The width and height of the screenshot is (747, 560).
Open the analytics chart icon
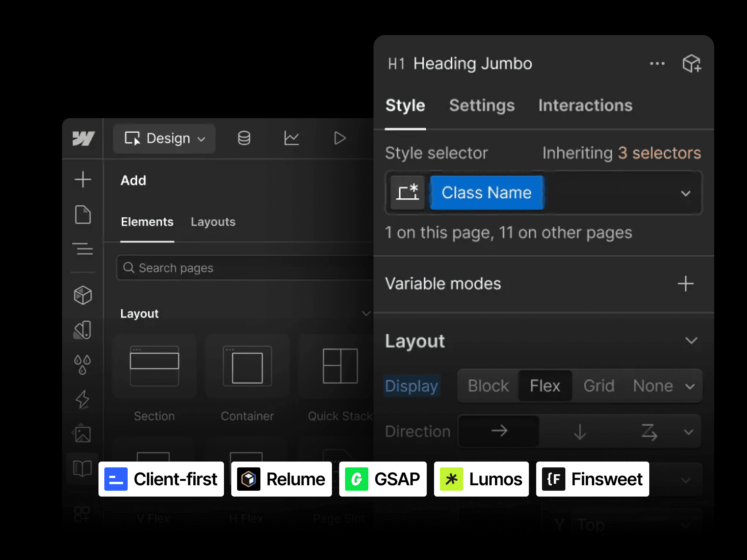[291, 138]
